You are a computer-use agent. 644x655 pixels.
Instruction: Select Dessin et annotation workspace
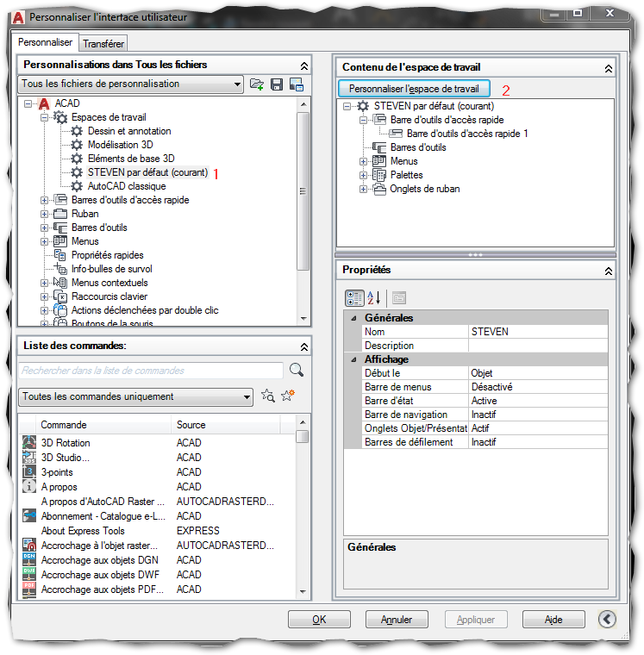pos(129,131)
